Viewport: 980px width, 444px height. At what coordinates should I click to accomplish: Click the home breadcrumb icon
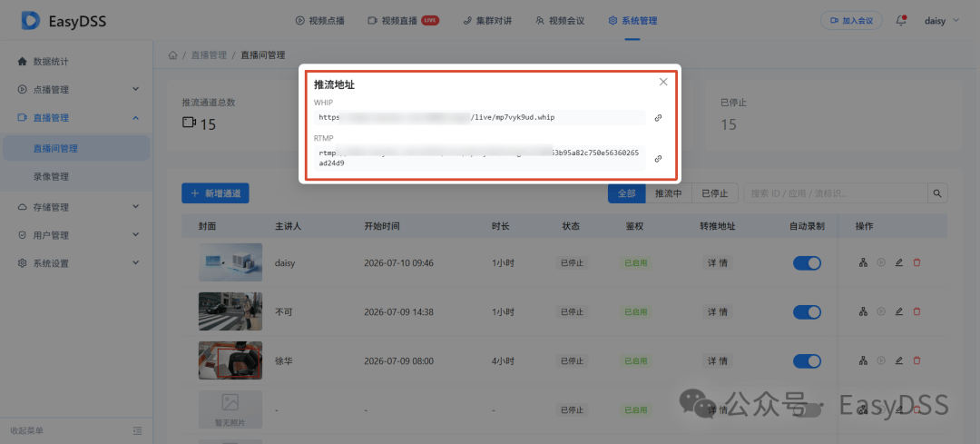click(173, 55)
